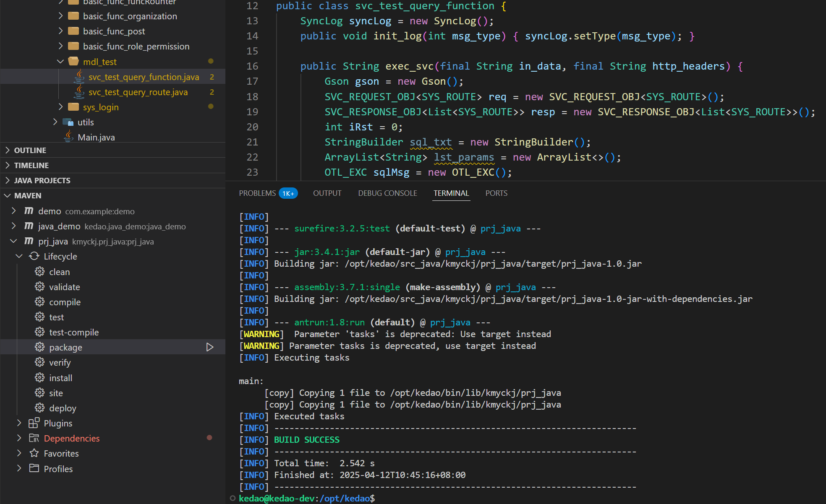Click the Java icon of svc_test_query_route.java

(x=79, y=92)
